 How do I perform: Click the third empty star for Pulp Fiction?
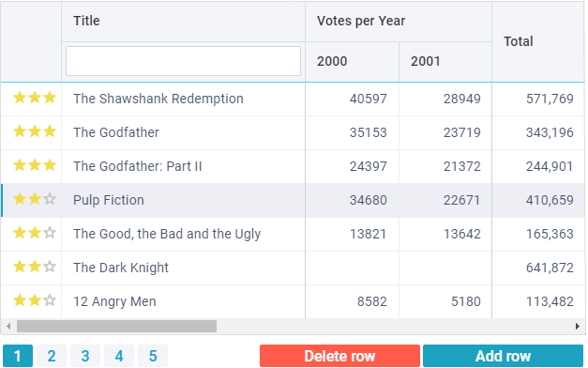(x=50, y=199)
